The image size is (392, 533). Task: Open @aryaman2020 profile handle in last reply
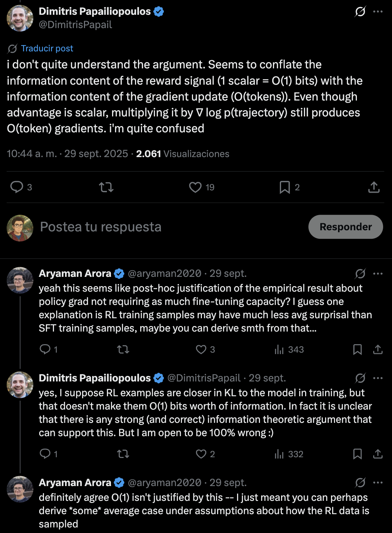pyautogui.click(x=165, y=482)
